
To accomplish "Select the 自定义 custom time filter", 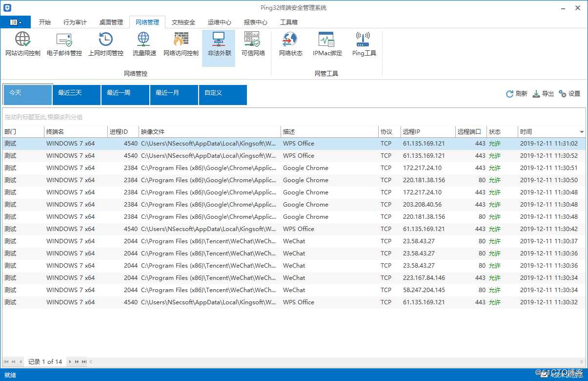I will [223, 95].
